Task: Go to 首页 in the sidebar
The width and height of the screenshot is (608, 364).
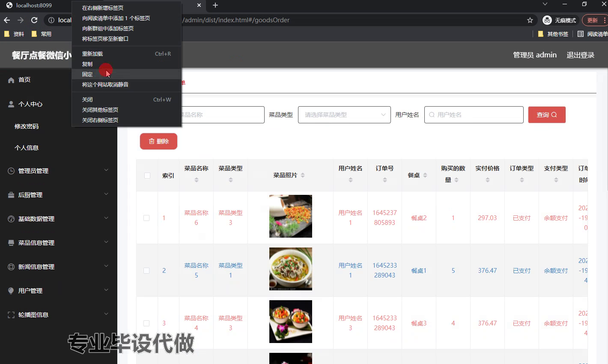Action: [x=59, y=80]
